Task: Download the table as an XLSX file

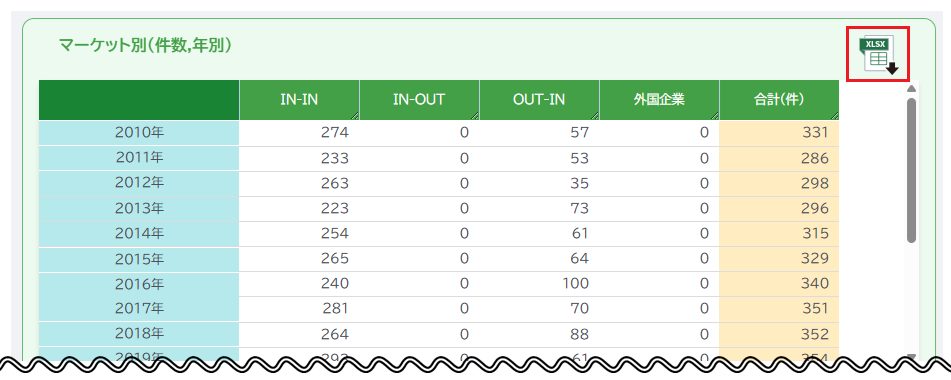Action: 878,56
